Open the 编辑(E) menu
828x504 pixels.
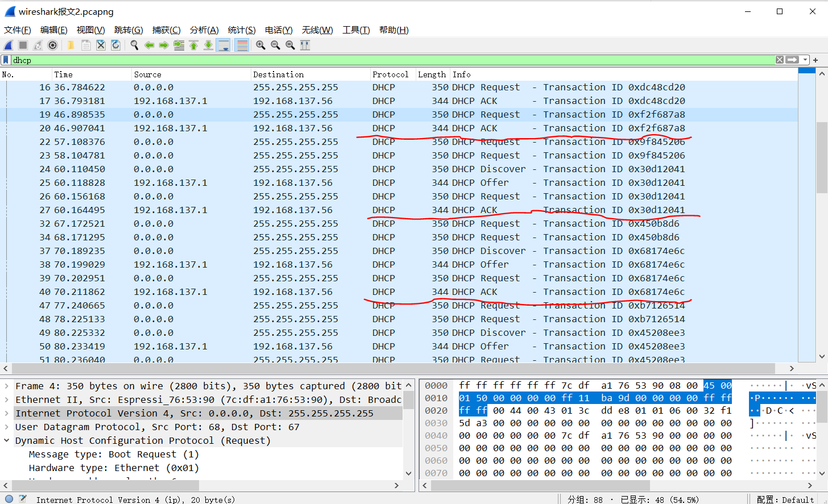(54, 30)
